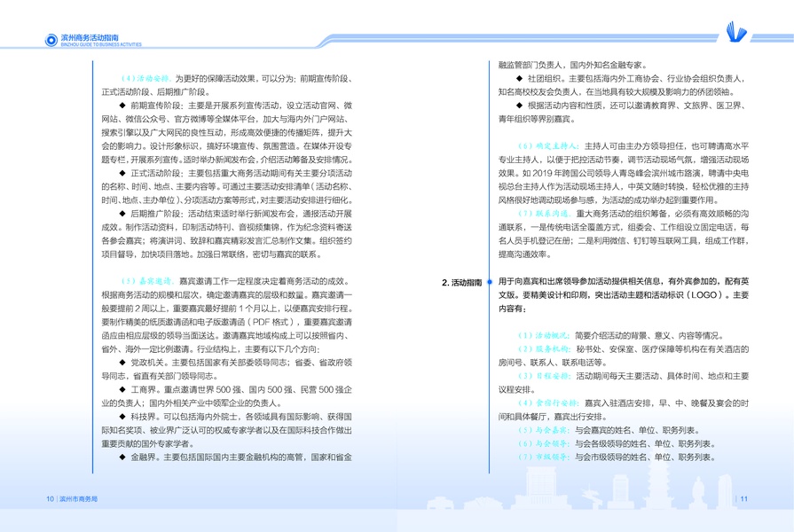The height and width of the screenshot is (532, 794).
Task: Click the header title "滨州商务活动指南"
Action: [90, 37]
